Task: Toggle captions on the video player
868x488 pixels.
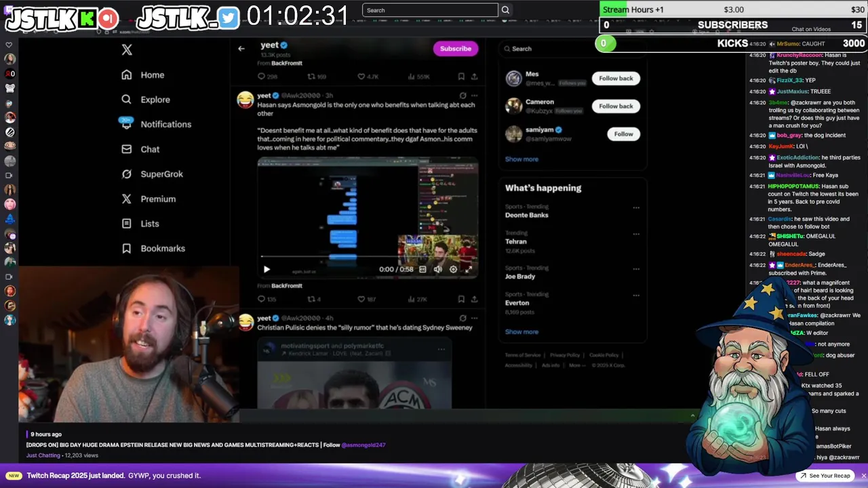Action: (x=422, y=270)
